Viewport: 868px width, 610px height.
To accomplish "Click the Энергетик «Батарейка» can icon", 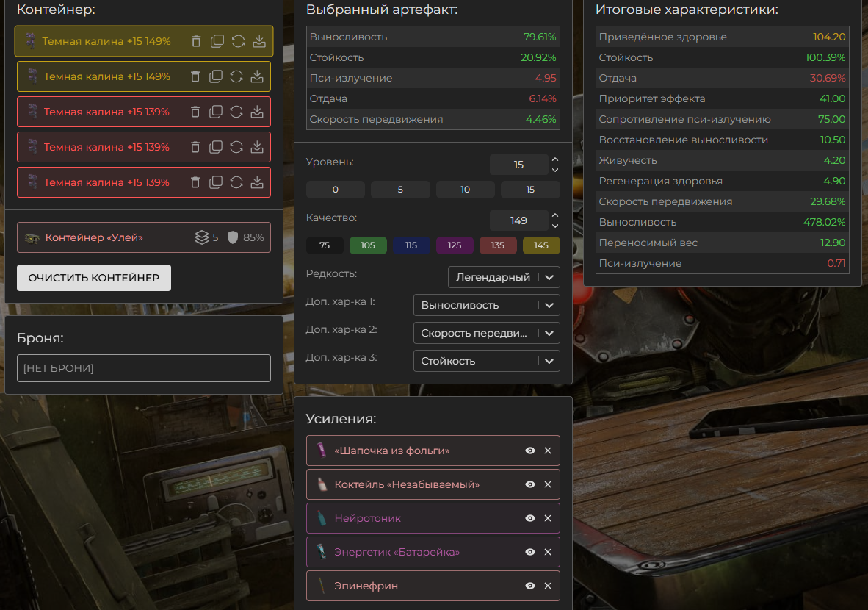I will coord(321,552).
